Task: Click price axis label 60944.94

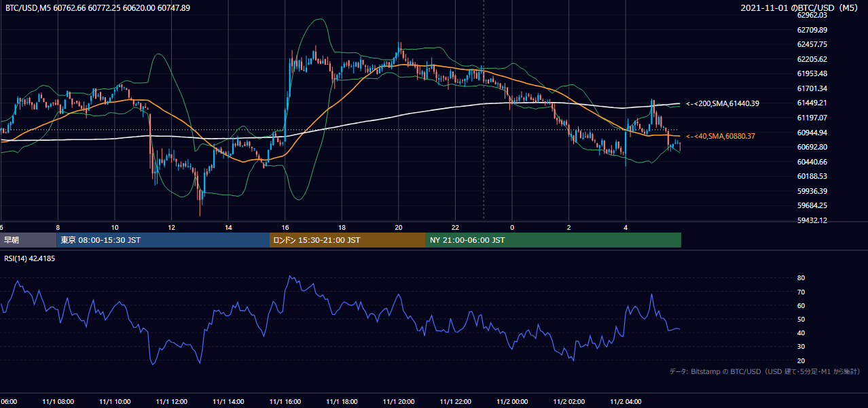Action: [812, 133]
